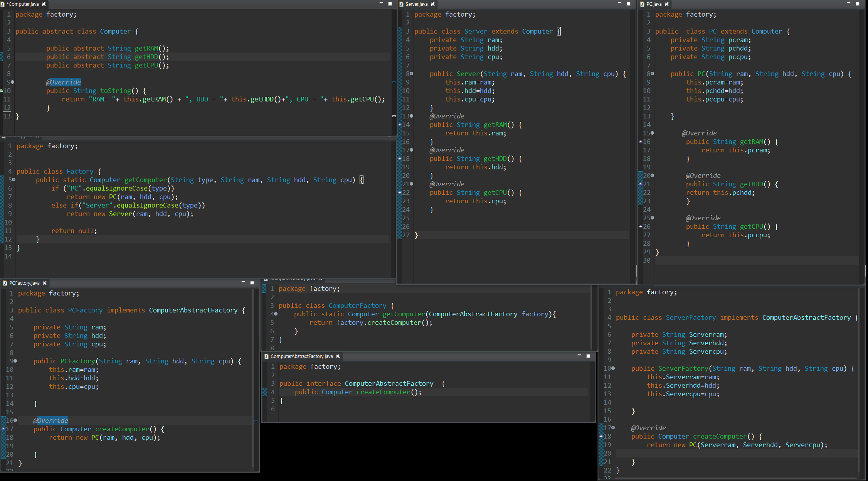The height and width of the screenshot is (481, 868).
Task: Fold the PCFactory constructor at line 9
Action: [x=15, y=361]
